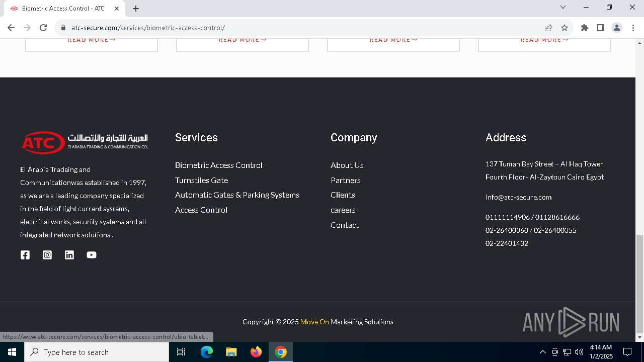Image resolution: width=644 pixels, height=362 pixels.
Task: Bookmark this page with star icon
Action: 565,28
